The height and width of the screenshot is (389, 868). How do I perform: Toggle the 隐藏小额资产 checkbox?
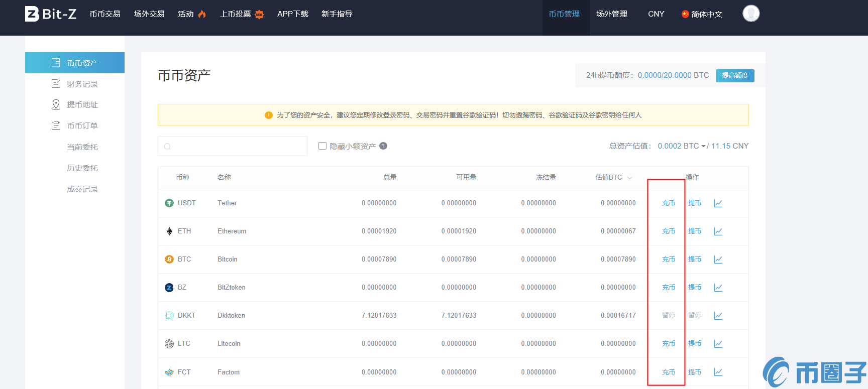click(x=322, y=146)
